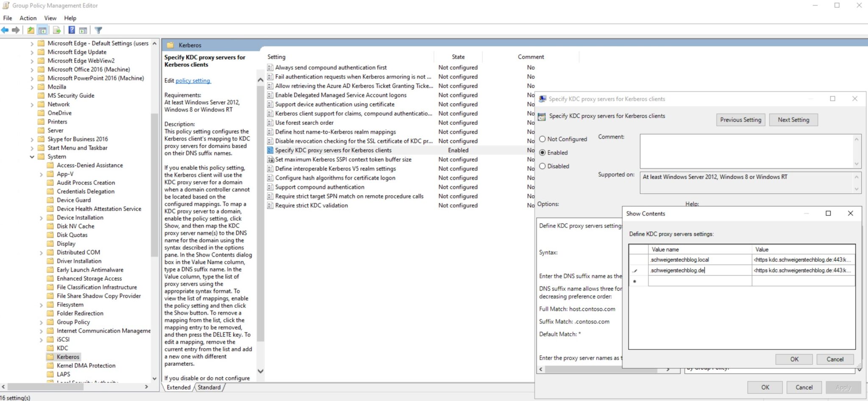Click the empty Value name input row

pos(699,280)
